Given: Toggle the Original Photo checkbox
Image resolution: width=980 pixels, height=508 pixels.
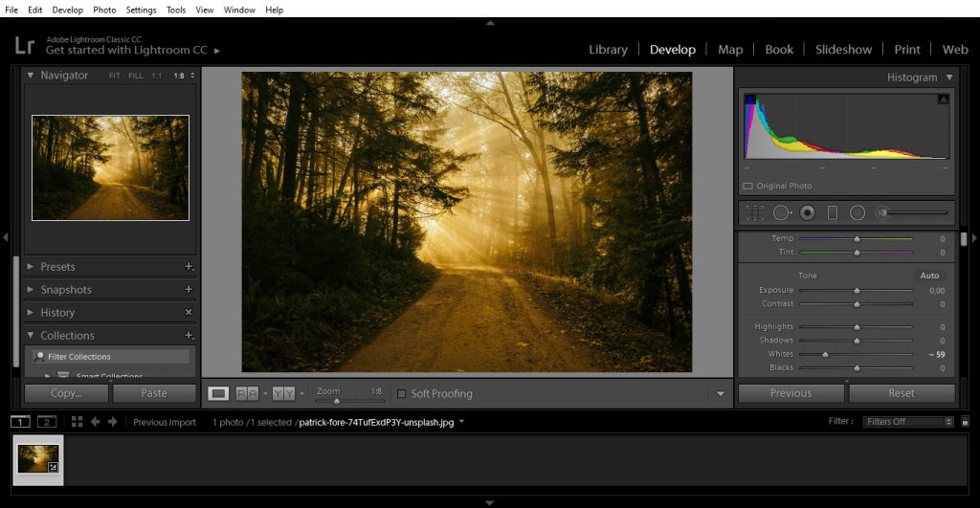Looking at the screenshot, I should pyautogui.click(x=748, y=186).
